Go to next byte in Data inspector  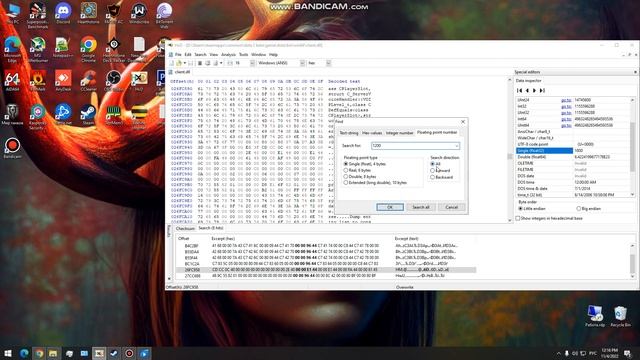pos(534,91)
